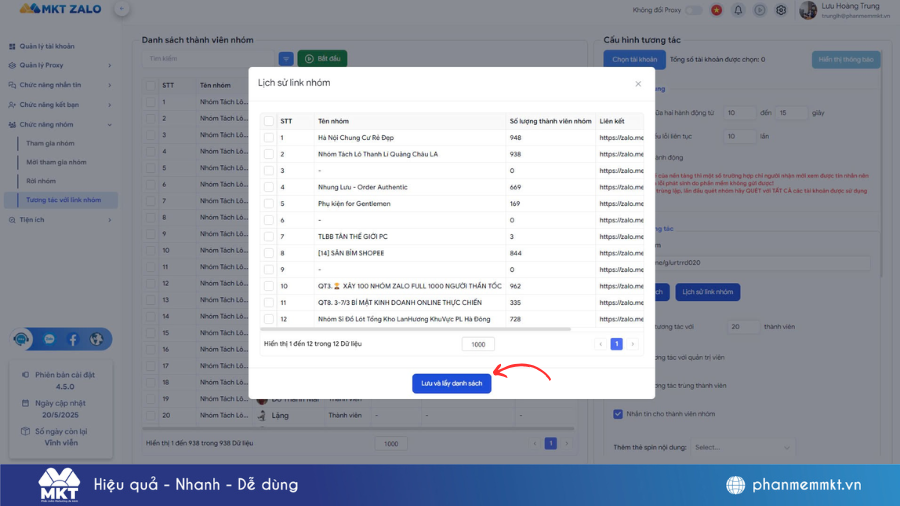The height and width of the screenshot is (506, 900).
Task: Click Hiển thị thông báo button
Action: click(845, 60)
